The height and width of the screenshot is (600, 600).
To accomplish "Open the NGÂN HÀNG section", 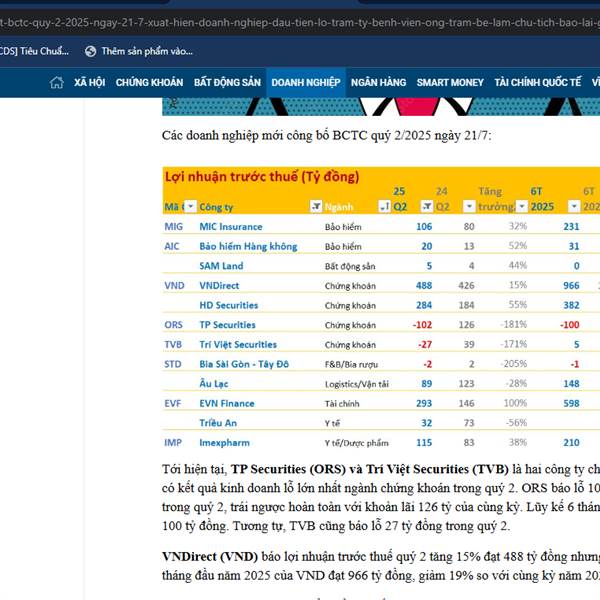I will (378, 82).
